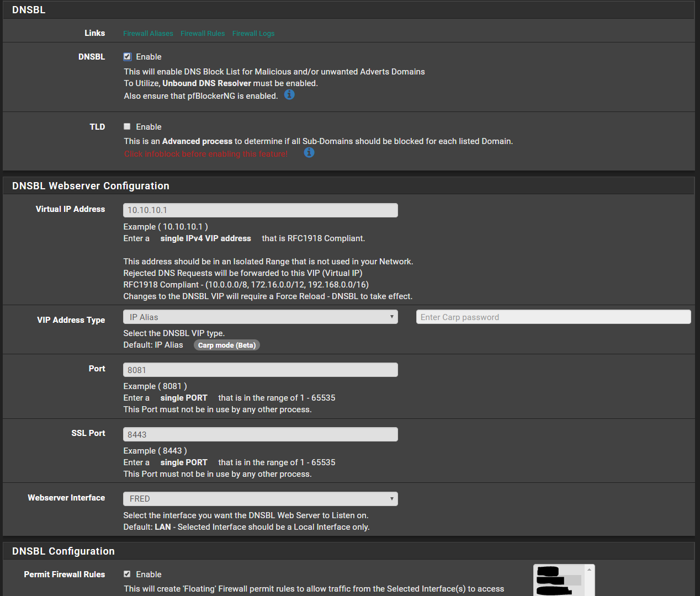Click the DNSBL Configuration panel heading
The height and width of the screenshot is (596, 700).
63,551
